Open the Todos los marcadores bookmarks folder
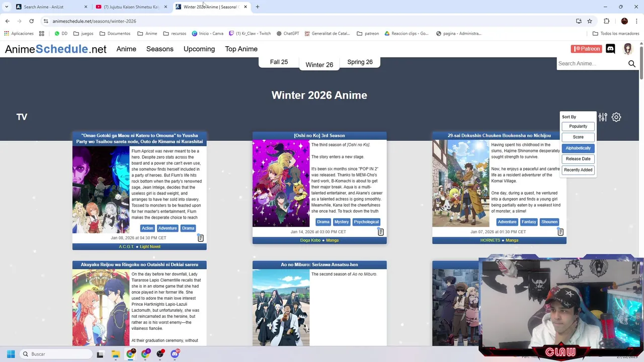Screen dimensions: 644x362 pyautogui.click(x=616, y=34)
